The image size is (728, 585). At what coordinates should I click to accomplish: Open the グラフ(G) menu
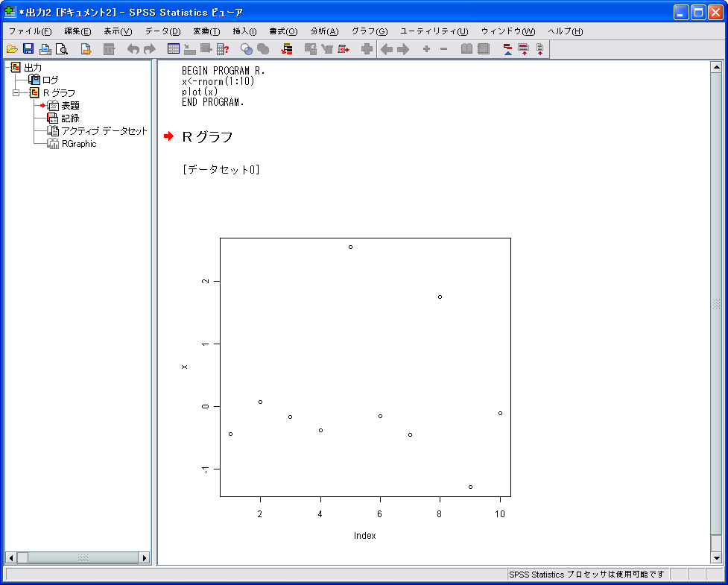tap(369, 31)
